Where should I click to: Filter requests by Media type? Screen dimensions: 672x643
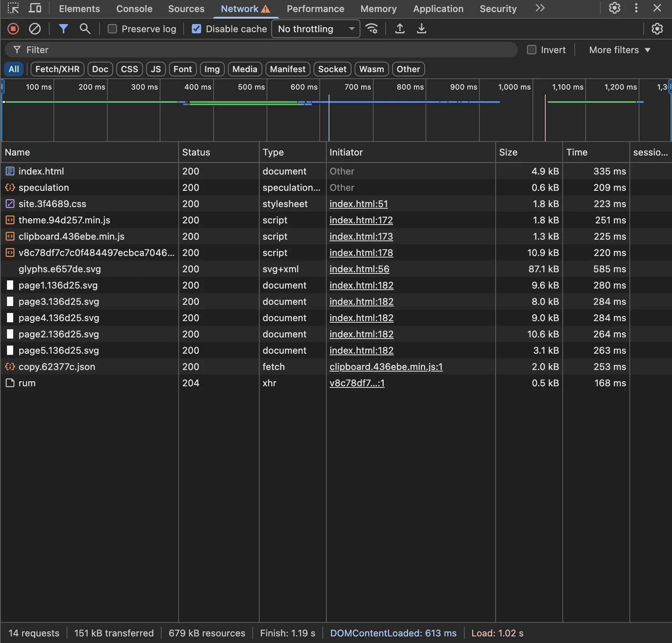coord(245,69)
